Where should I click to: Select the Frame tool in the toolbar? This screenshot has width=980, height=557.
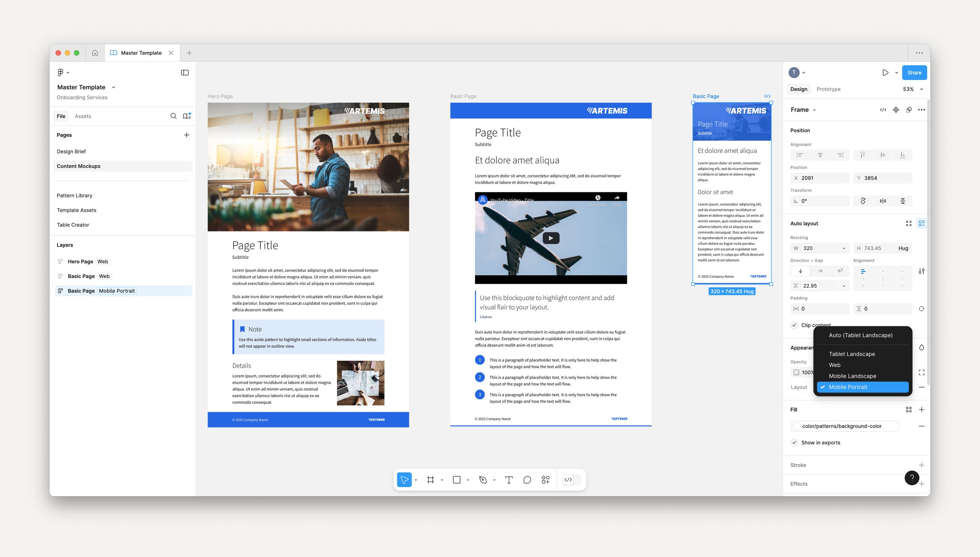(x=431, y=479)
